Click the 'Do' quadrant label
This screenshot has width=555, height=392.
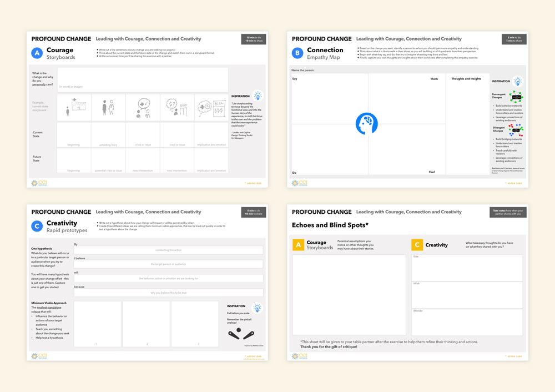tap(294, 173)
